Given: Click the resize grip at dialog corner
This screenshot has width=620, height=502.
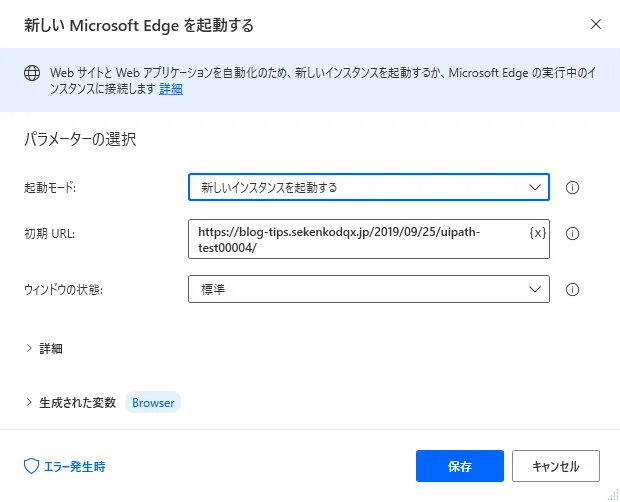Looking at the screenshot, I should 613,496.
